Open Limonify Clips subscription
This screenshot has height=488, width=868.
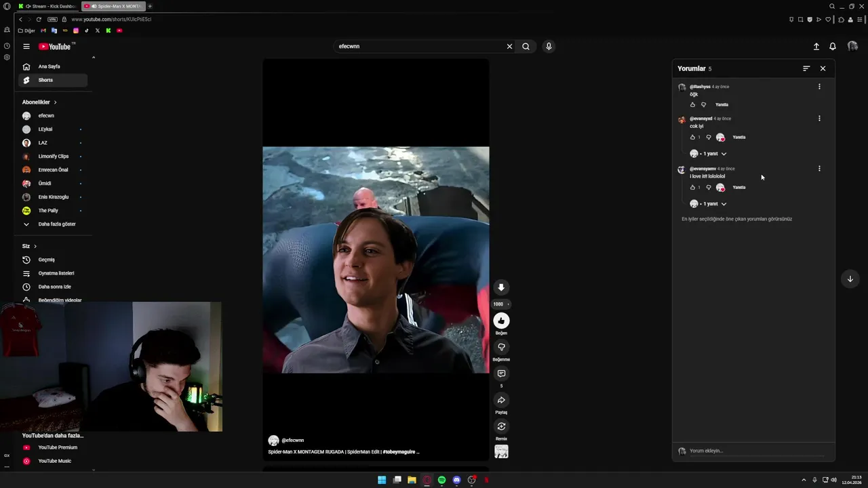pos(53,157)
